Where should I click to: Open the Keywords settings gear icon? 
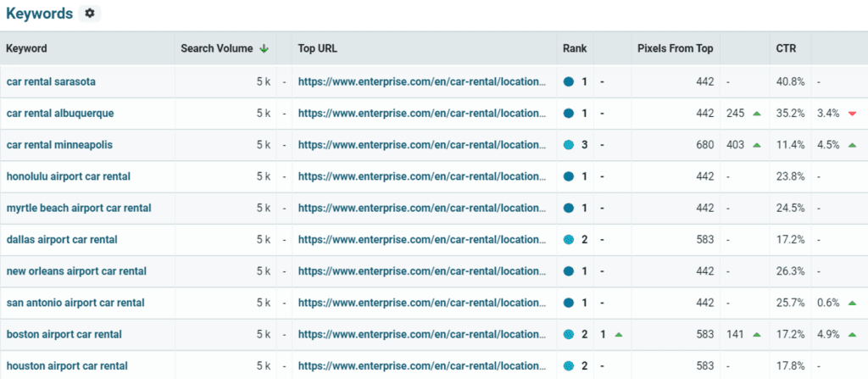click(90, 14)
